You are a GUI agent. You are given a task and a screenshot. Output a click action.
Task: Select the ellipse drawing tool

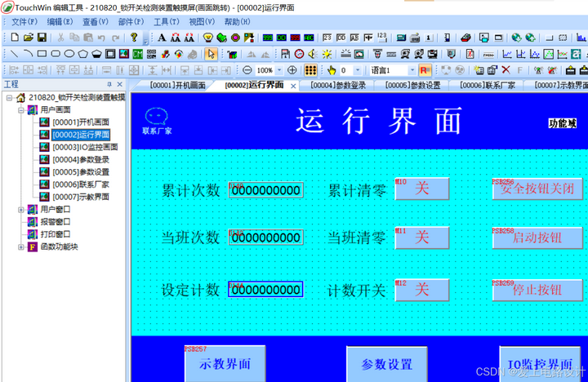pos(69,54)
